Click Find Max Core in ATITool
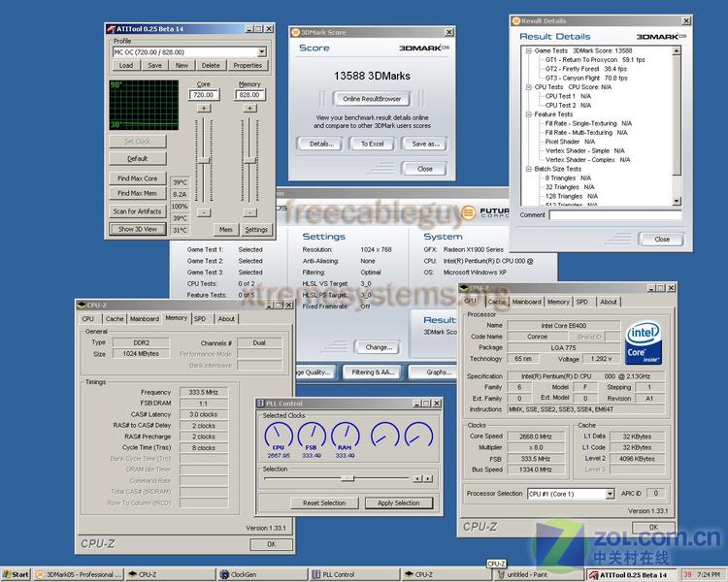This screenshot has height=582, width=728. point(138,178)
